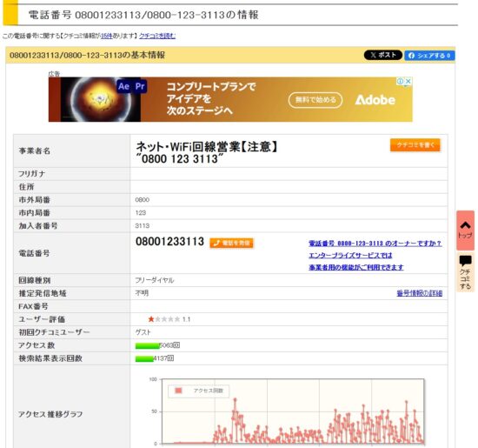Viewport: 478px width, 448px height.
Task: Click the orange phone call button
Action: (231, 243)
